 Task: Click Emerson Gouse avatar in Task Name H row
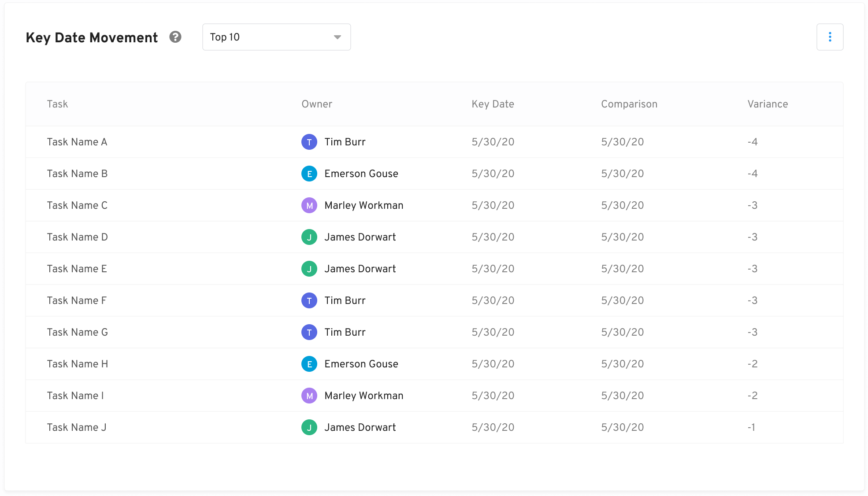tap(309, 364)
